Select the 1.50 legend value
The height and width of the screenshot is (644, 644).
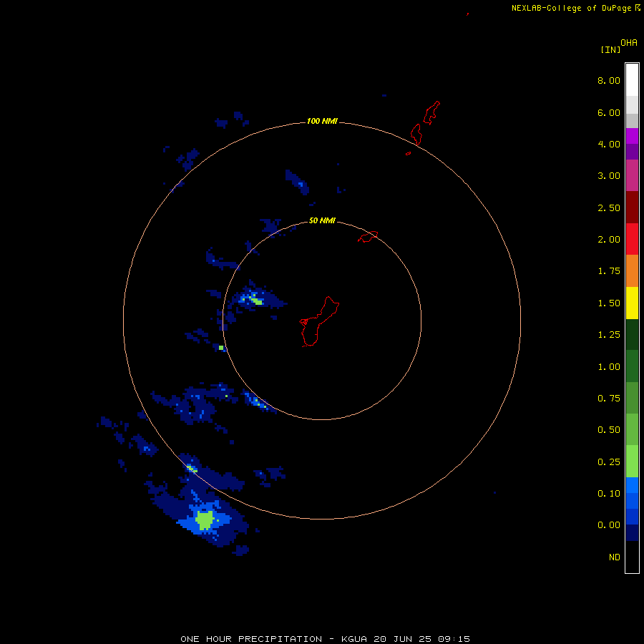pos(609,303)
